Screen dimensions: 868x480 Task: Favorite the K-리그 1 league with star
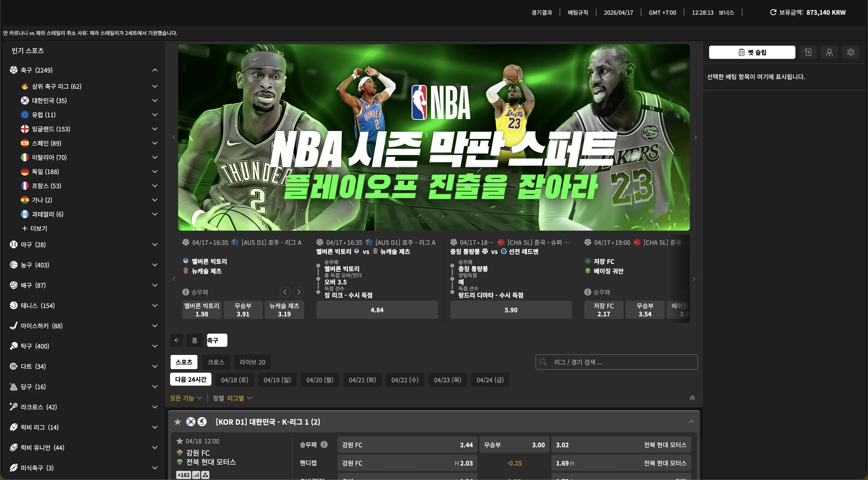pos(178,422)
